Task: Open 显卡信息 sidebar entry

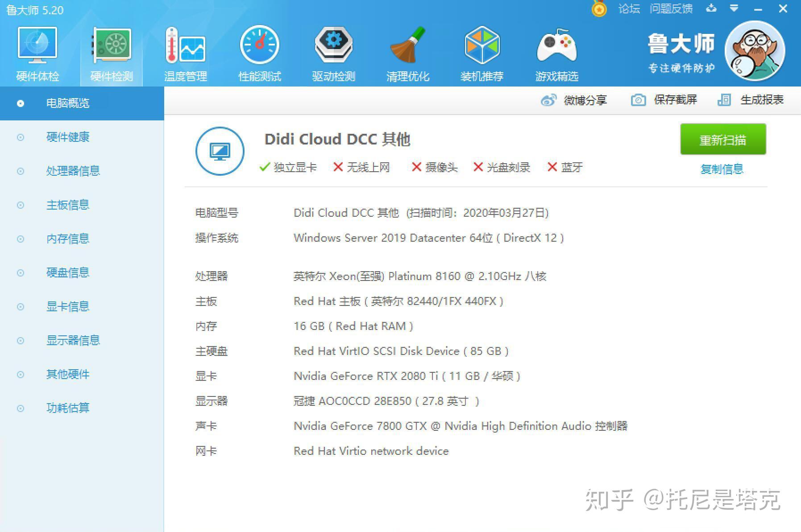Action: (x=82, y=307)
